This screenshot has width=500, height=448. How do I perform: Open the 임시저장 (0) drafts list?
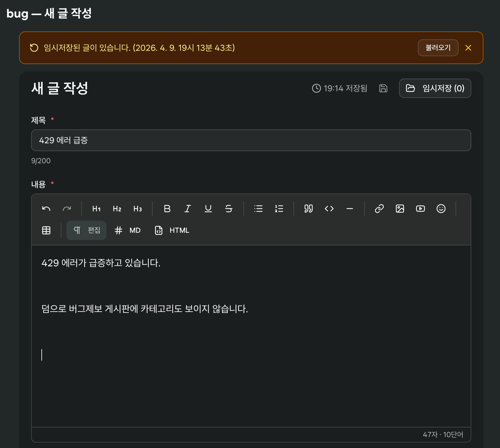tap(435, 88)
